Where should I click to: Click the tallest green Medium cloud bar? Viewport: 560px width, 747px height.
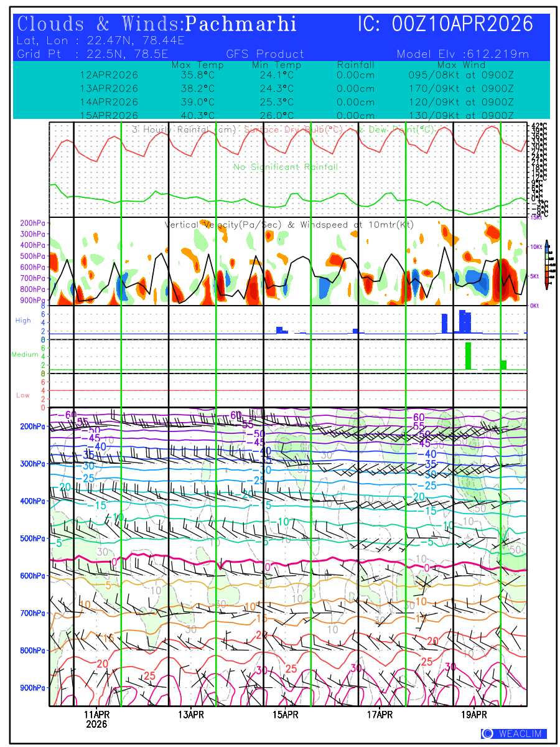click(x=468, y=356)
